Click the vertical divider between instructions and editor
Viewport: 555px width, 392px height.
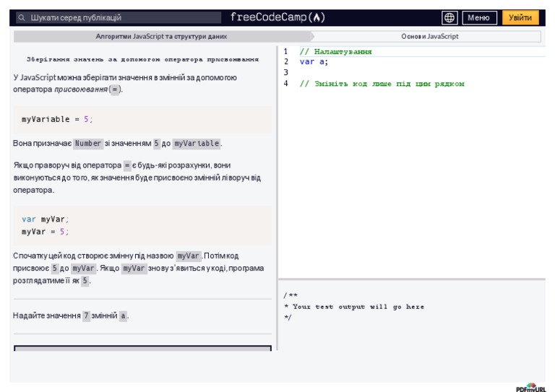click(277, 198)
